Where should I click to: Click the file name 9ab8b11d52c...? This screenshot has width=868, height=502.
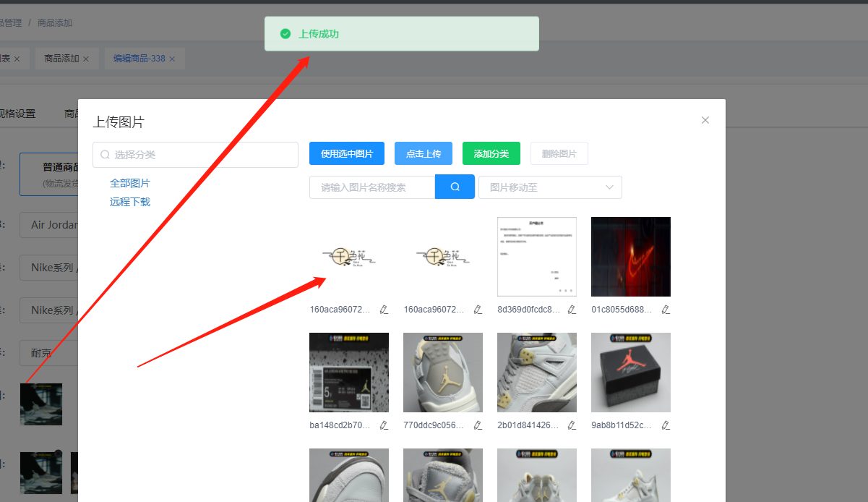click(622, 425)
